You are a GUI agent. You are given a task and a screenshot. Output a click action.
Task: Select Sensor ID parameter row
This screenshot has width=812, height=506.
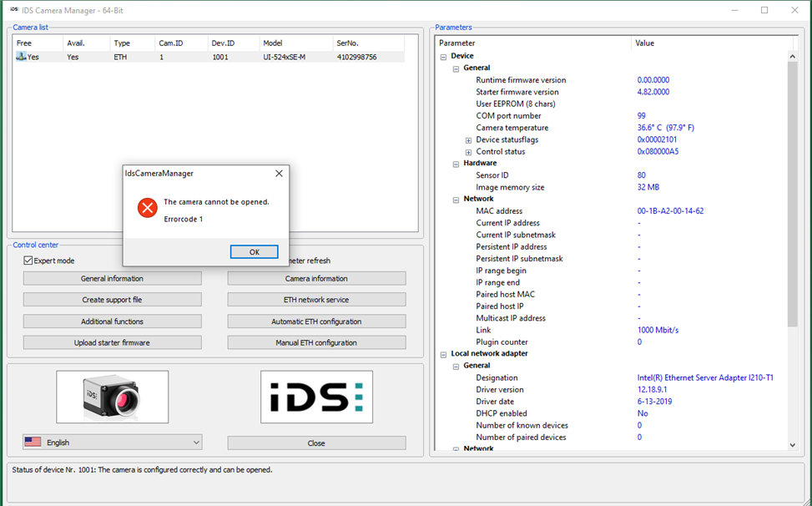point(613,175)
